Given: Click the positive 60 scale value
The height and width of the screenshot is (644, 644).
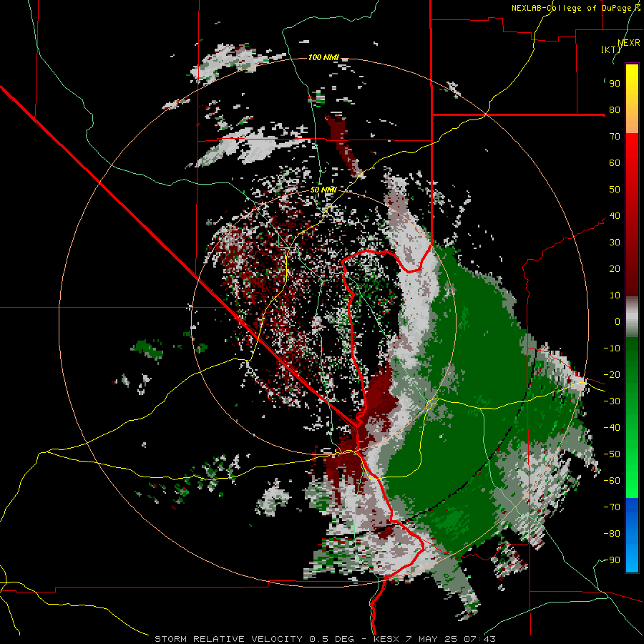Looking at the screenshot, I should 615,162.
